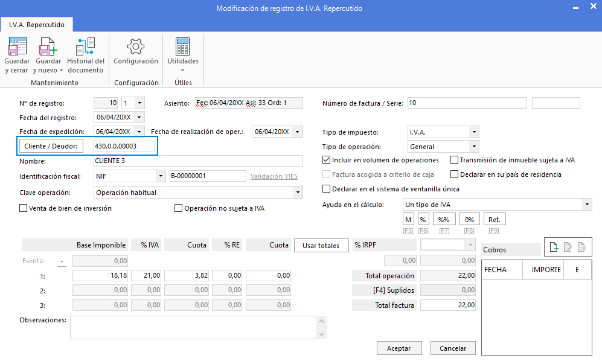Viewport: 602px width, 364px height.
Task: Click the Cliente / Deudor button
Action: [51, 146]
